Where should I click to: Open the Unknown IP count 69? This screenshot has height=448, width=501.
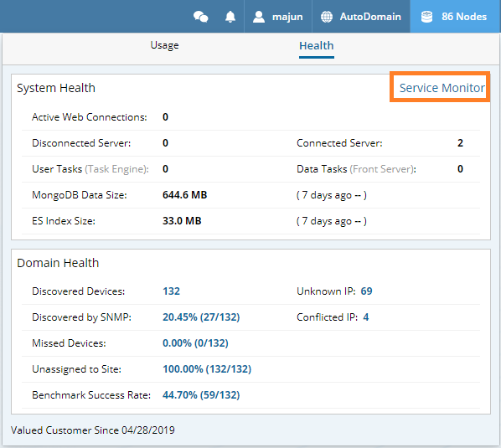366,291
